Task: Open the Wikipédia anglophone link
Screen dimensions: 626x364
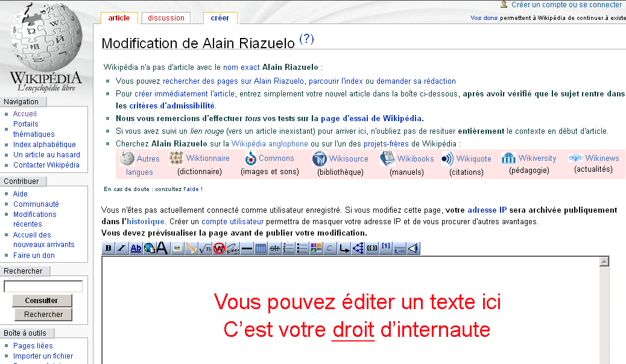Action: [x=270, y=143]
